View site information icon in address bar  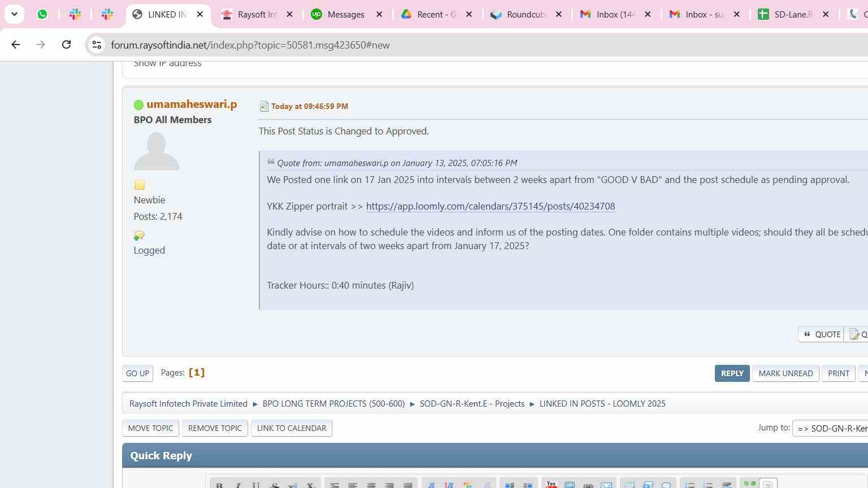tap(97, 45)
